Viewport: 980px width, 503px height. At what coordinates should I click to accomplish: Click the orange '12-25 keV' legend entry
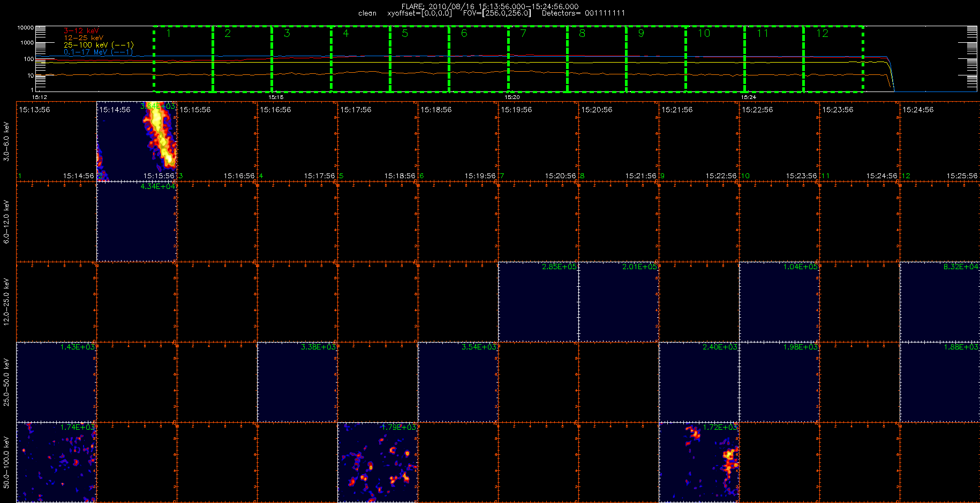click(x=84, y=38)
